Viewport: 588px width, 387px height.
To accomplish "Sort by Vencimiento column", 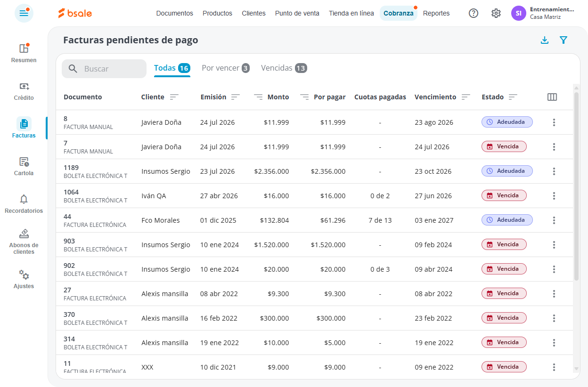I will pyautogui.click(x=466, y=97).
